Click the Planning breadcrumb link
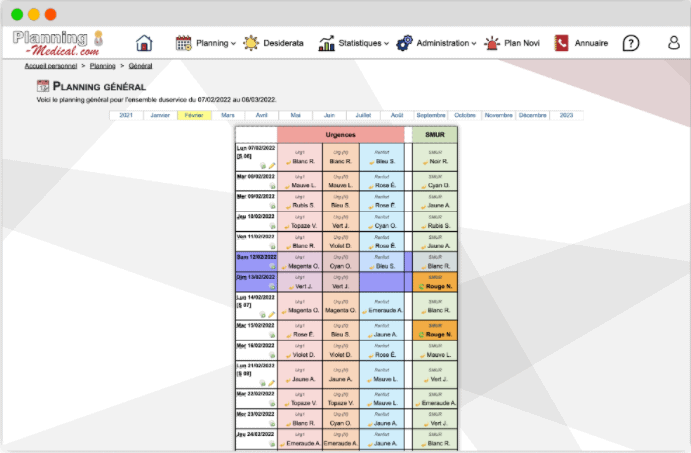This screenshot has width=691, height=453. (x=102, y=65)
